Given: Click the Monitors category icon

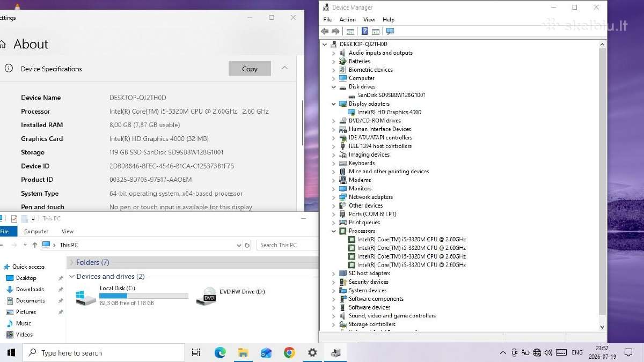Looking at the screenshot, I should point(342,188).
